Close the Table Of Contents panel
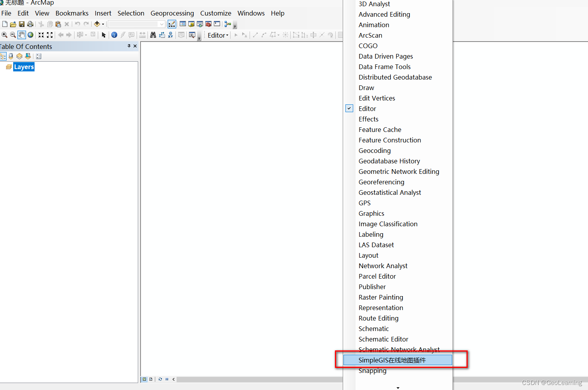Viewport: 588px width, 390px height. tap(135, 46)
